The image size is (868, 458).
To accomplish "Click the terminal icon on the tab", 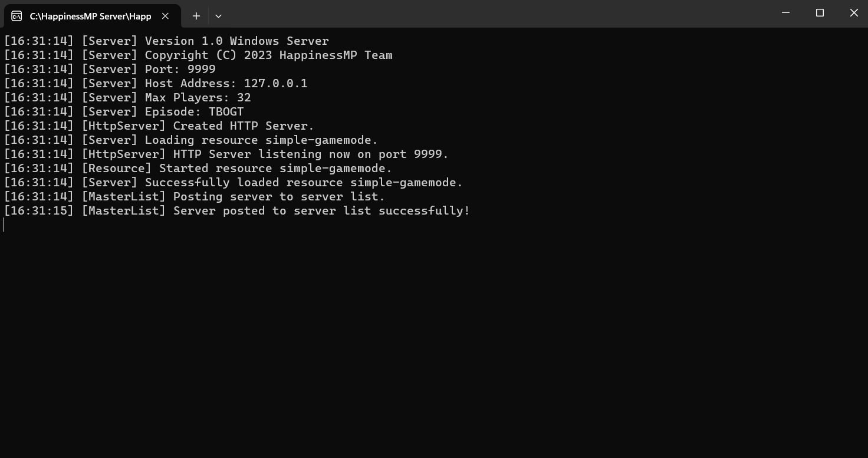I will [x=17, y=16].
